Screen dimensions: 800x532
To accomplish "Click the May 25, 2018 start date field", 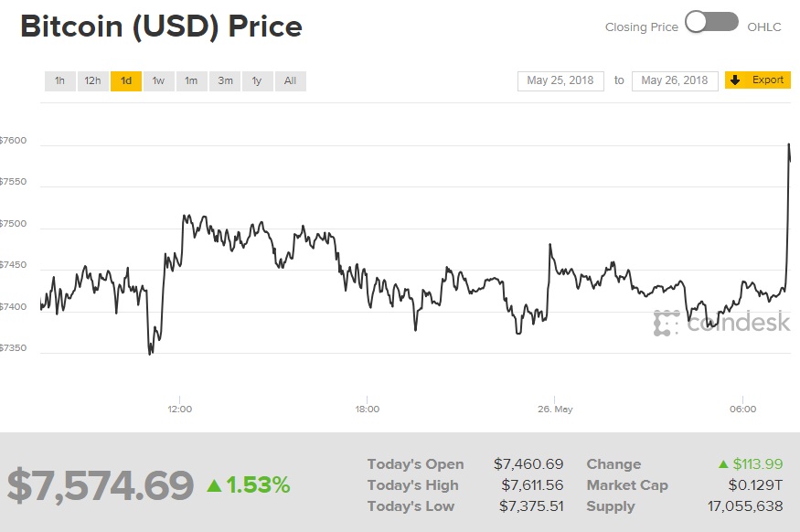I will point(560,80).
